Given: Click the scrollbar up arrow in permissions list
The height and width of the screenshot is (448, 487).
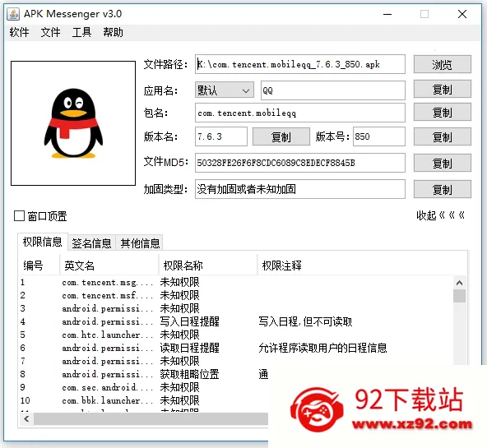Looking at the screenshot, I should pyautogui.click(x=459, y=283).
